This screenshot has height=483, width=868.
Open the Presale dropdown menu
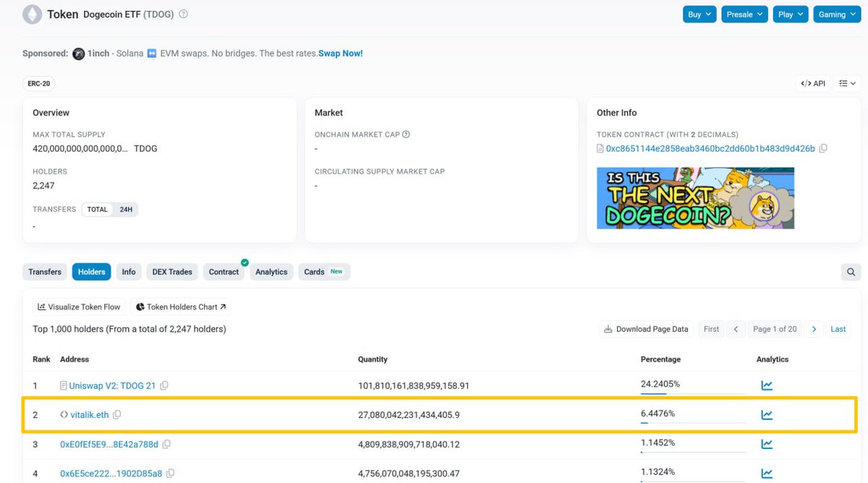pyautogui.click(x=744, y=14)
